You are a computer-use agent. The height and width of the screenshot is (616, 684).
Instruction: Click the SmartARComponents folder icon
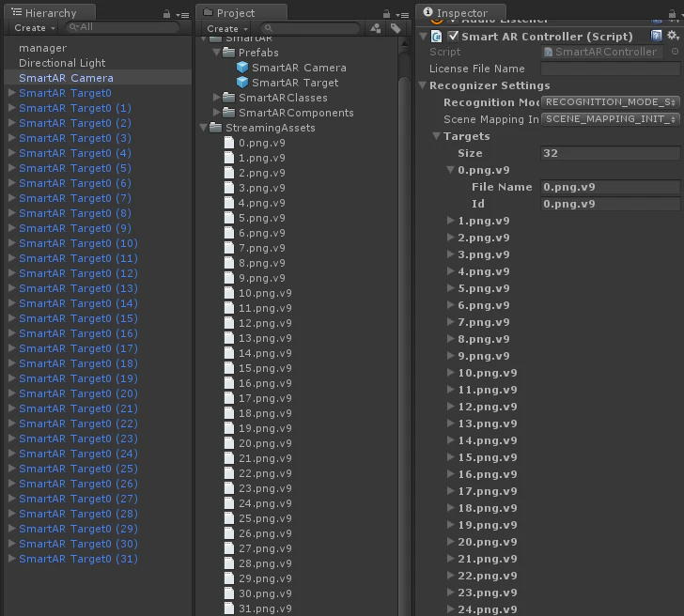[x=228, y=113]
